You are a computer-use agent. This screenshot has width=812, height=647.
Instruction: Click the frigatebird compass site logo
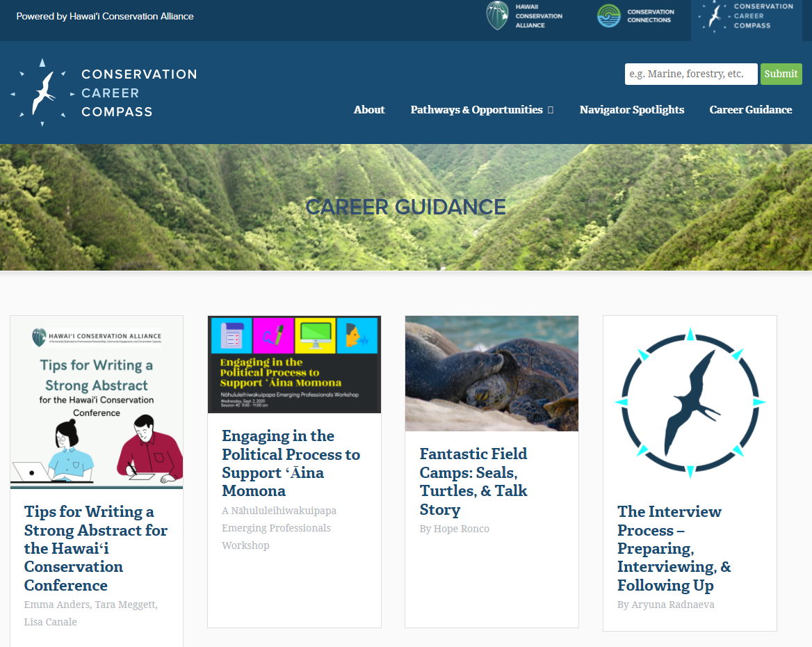click(42, 93)
